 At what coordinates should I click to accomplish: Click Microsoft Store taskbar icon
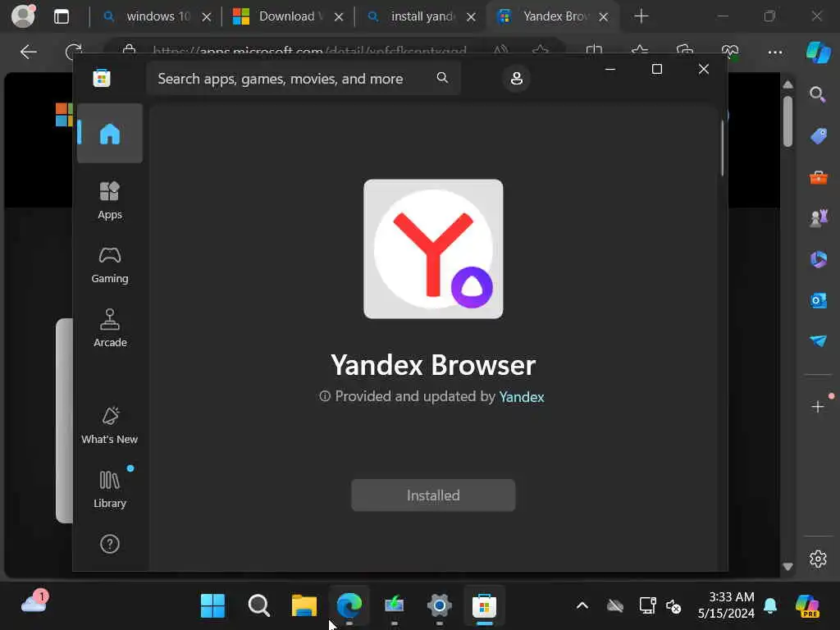point(484,606)
